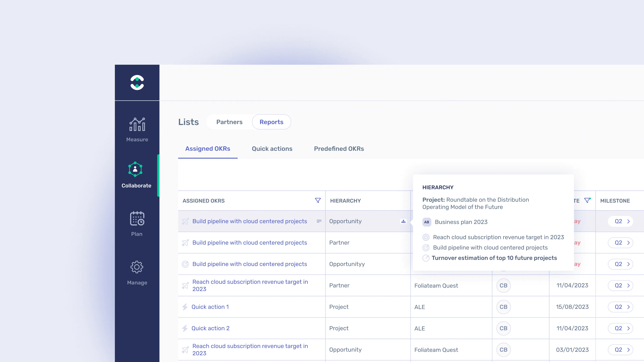
Task: Click rocket icon in second Build pipeline row
Action: coord(185,243)
